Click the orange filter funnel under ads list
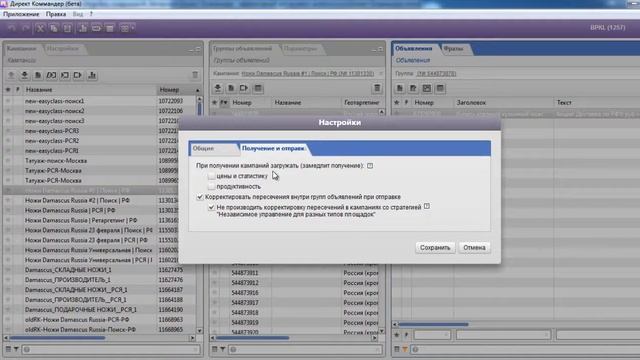 pyautogui.click(x=405, y=349)
